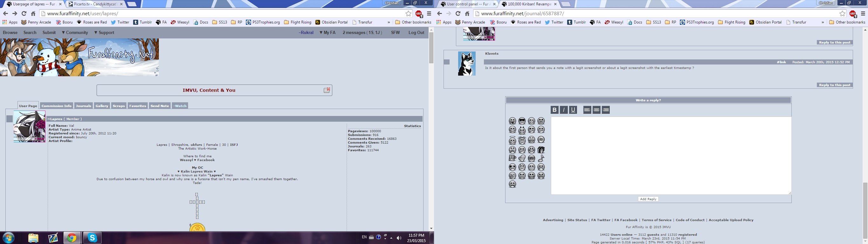
Task: Apply underline formatting in reply editor
Action: pos(573,110)
